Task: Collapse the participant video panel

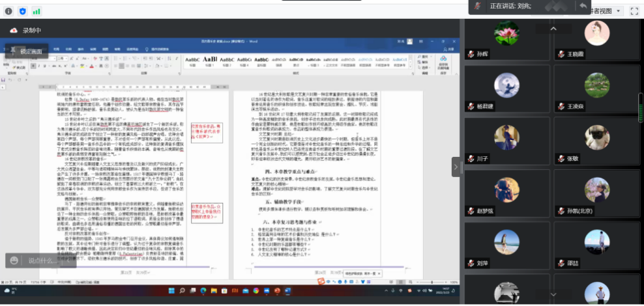Action: (456, 167)
